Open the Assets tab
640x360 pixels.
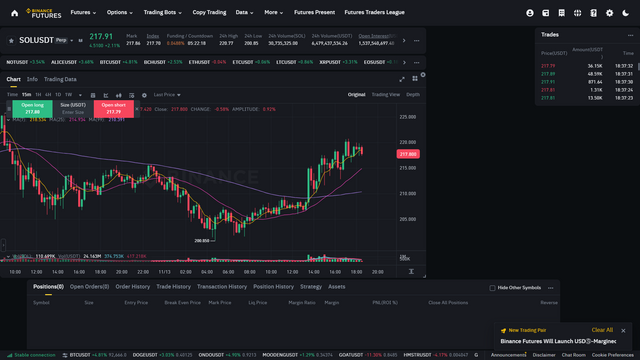tap(337, 287)
